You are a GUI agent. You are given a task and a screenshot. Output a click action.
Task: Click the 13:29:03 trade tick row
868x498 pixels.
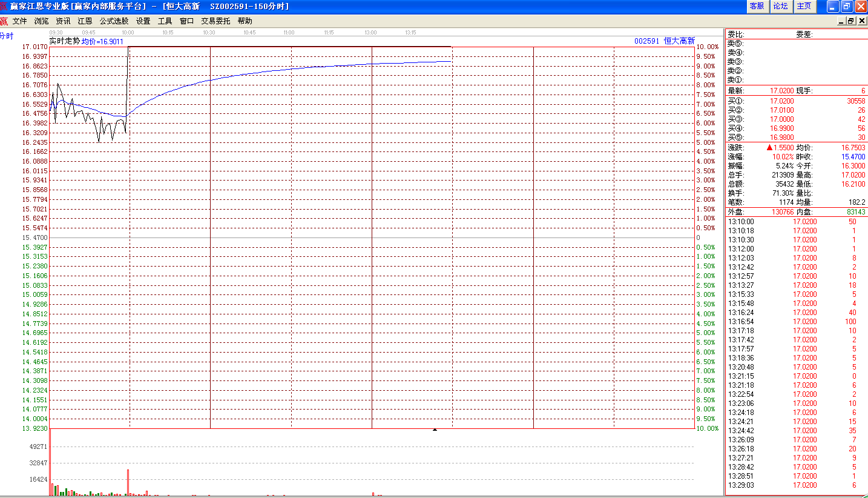(x=797, y=485)
